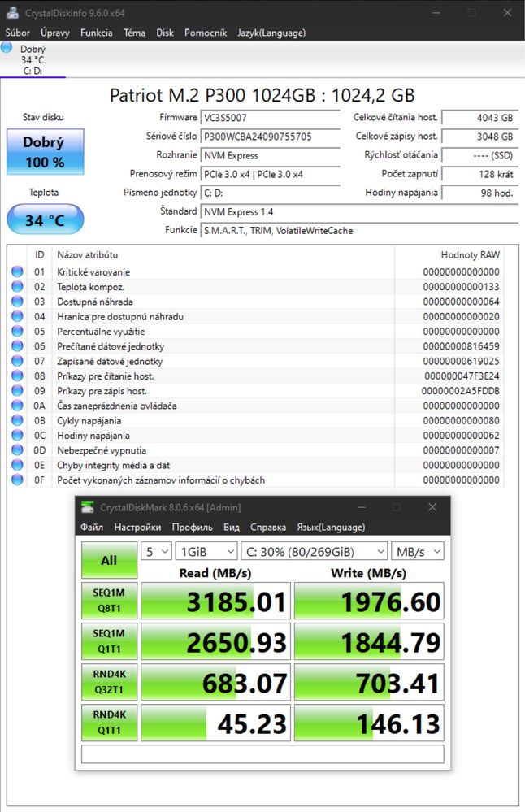Run the SEQ1M Q1T1 test button
Screen dimensions: 525x812
109,641
